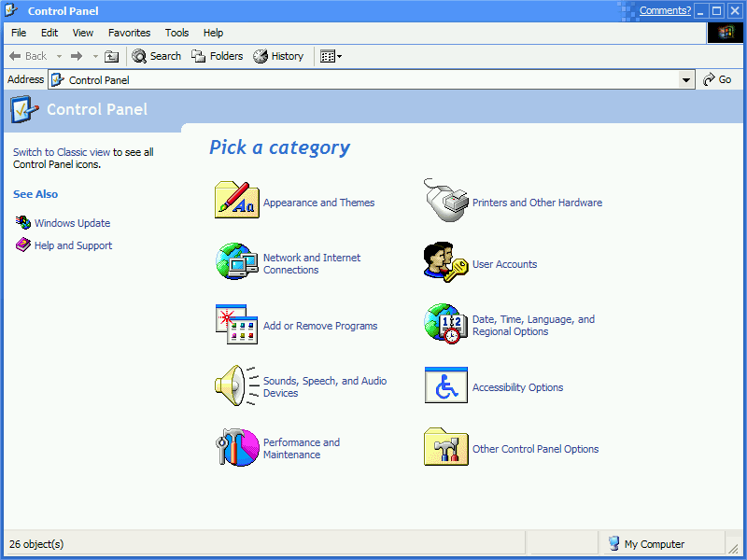747x560 pixels.
Task: Open the Sounds, Speech, Audio speaker icon
Action: point(237,385)
